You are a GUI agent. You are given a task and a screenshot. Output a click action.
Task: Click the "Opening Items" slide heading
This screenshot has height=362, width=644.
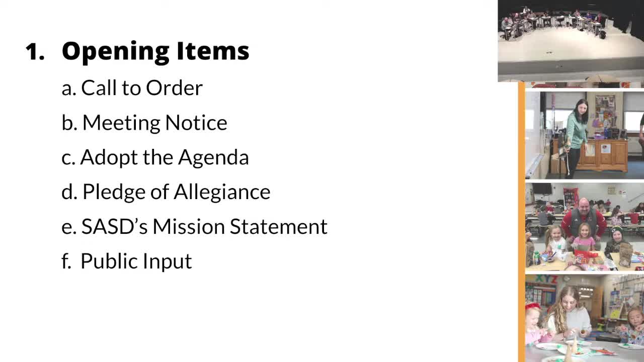pos(155,51)
